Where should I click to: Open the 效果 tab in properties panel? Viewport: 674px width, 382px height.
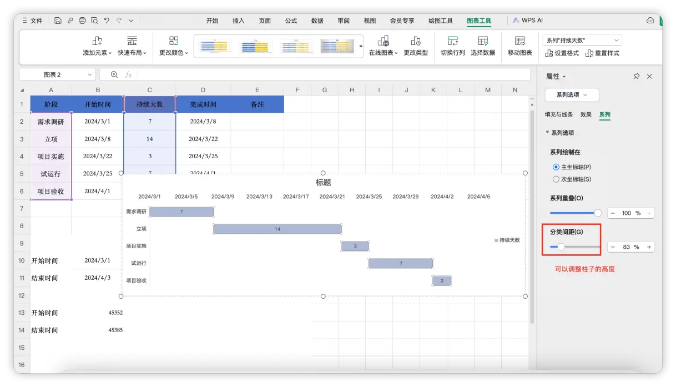coord(586,114)
